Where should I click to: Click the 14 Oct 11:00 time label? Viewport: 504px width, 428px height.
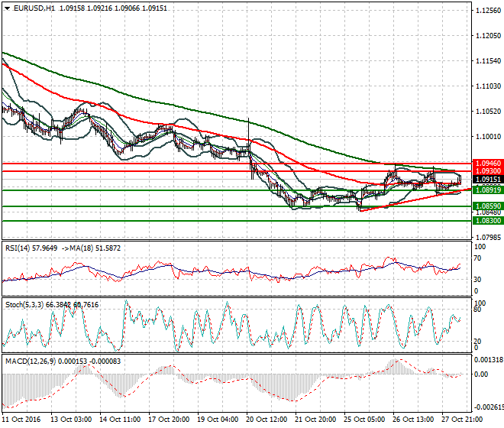120,420
